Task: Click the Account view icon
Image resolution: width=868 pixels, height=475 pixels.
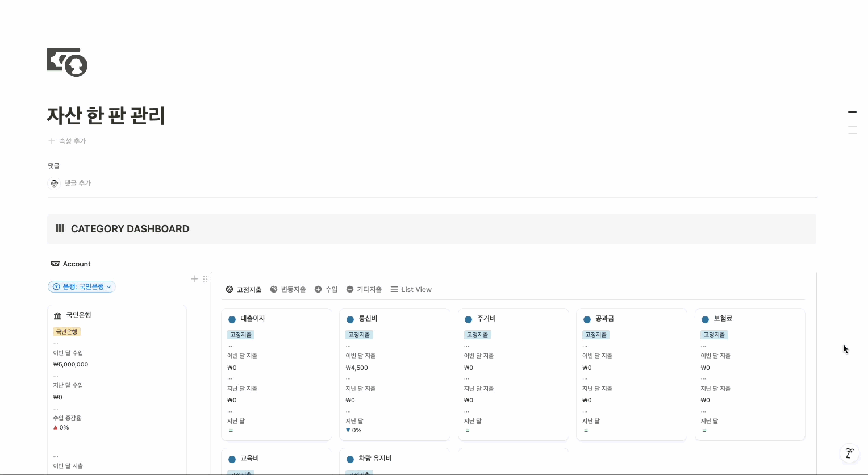Action: click(56, 264)
